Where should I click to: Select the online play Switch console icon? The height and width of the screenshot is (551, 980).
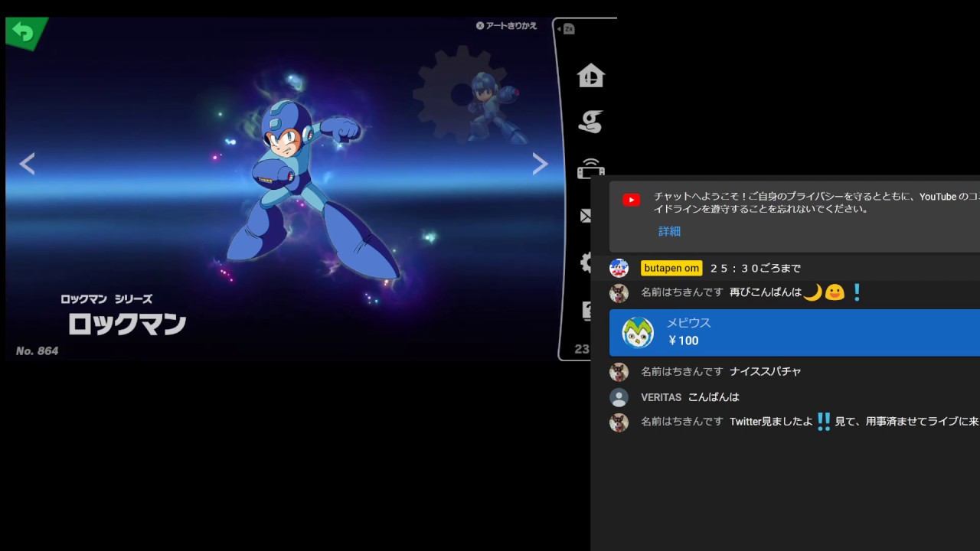(590, 170)
